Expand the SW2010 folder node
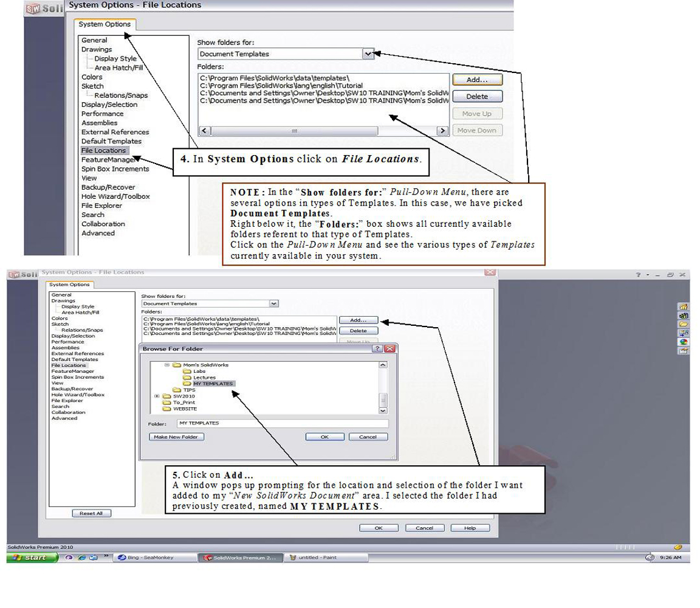 156,396
